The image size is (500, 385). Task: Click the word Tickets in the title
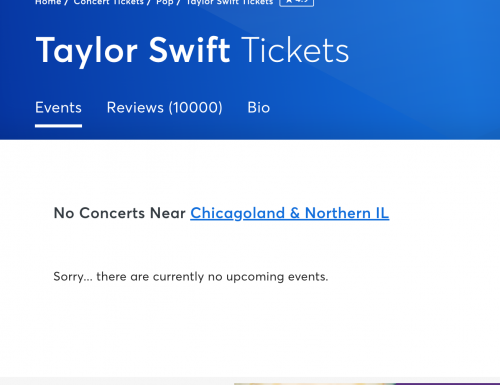(x=295, y=51)
